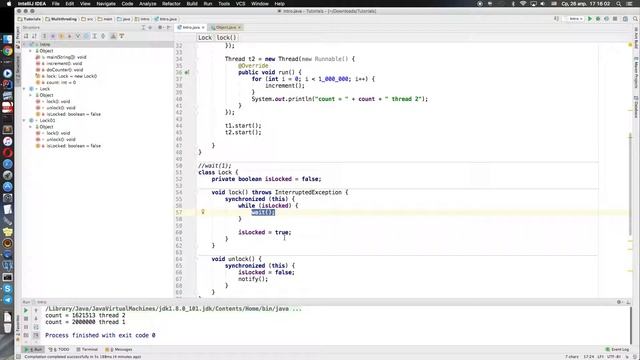
Task: Expand Object node under Lock class
Action: coord(31,95)
